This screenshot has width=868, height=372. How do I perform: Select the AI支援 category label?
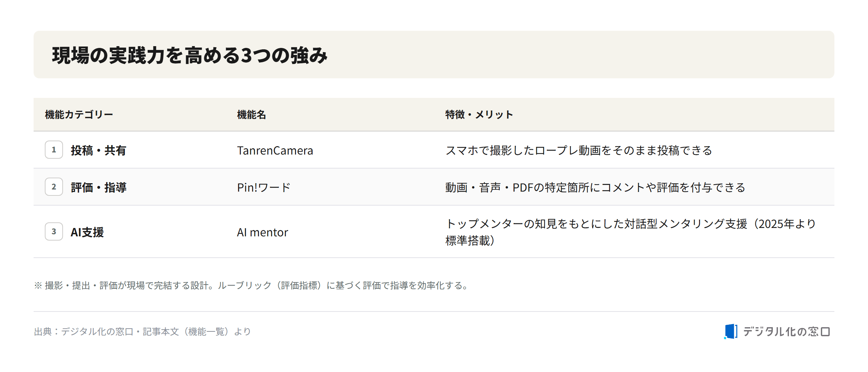87,232
